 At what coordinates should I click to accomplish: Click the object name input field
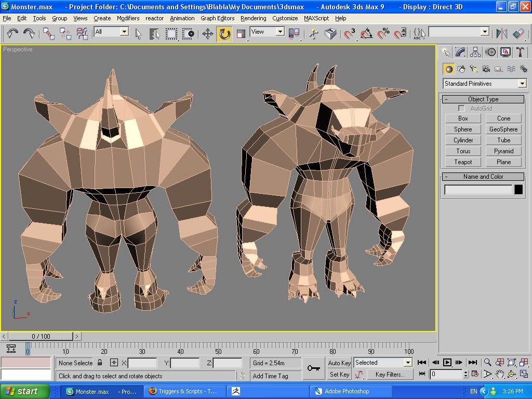[478, 189]
